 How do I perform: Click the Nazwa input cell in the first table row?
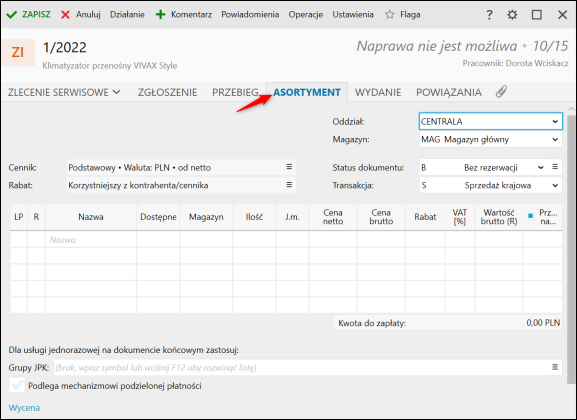click(91, 240)
